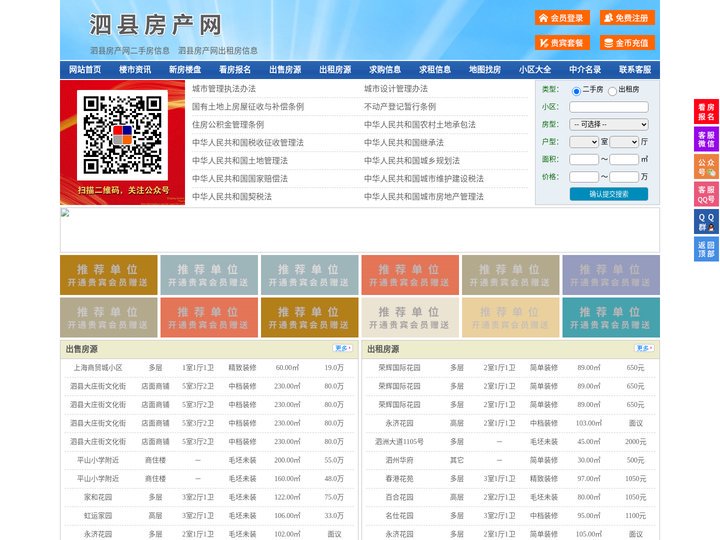Open 家和花园 sale listing

pyautogui.click(x=98, y=497)
